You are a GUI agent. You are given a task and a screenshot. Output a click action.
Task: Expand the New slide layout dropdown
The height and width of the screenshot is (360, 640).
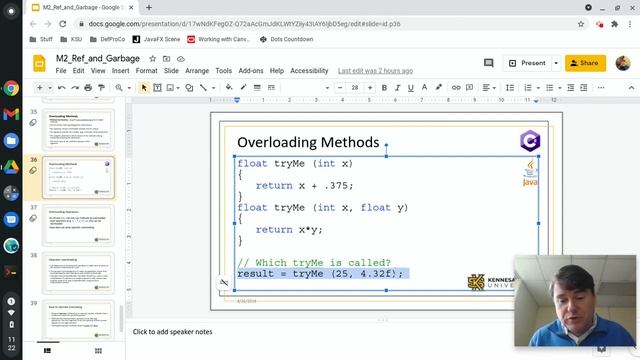point(50,88)
